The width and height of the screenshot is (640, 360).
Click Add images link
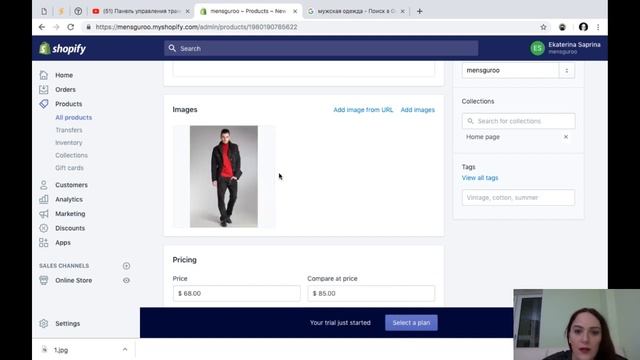point(418,110)
